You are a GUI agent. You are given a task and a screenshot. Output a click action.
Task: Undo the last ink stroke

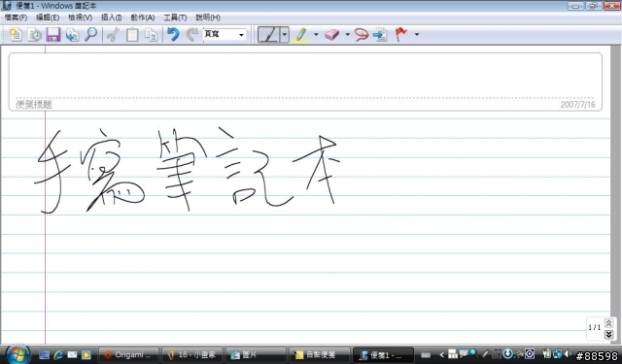pyautogui.click(x=173, y=35)
